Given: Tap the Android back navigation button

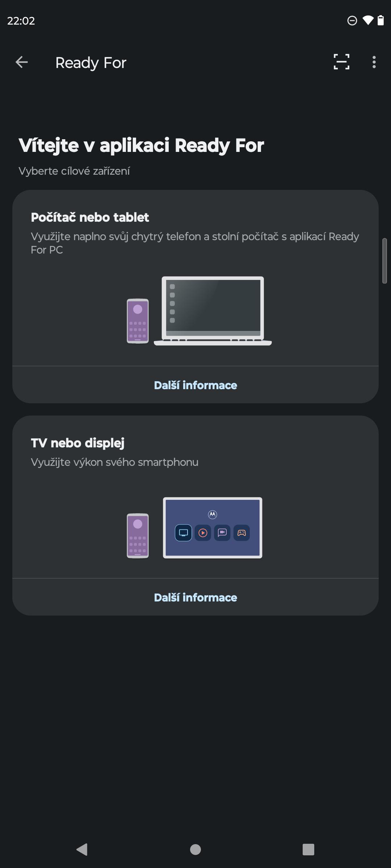Looking at the screenshot, I should [x=82, y=849].
